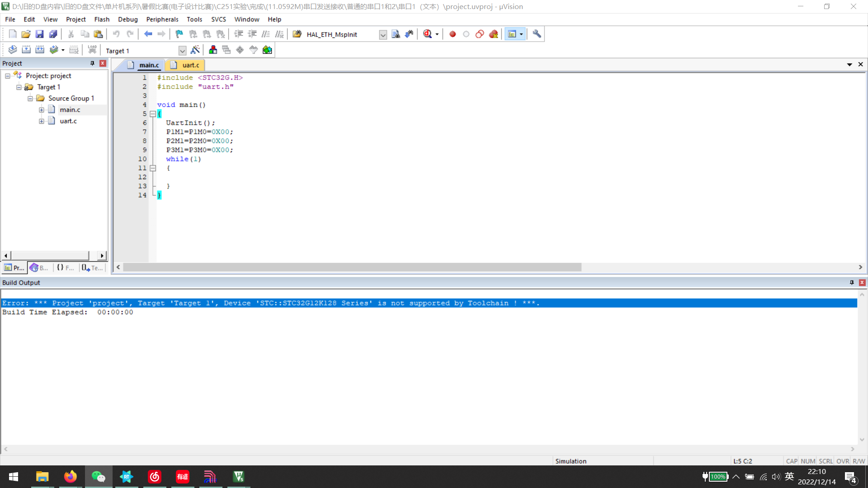Download code to flash with LOAD icon
The width and height of the screenshot is (868, 488).
point(92,50)
